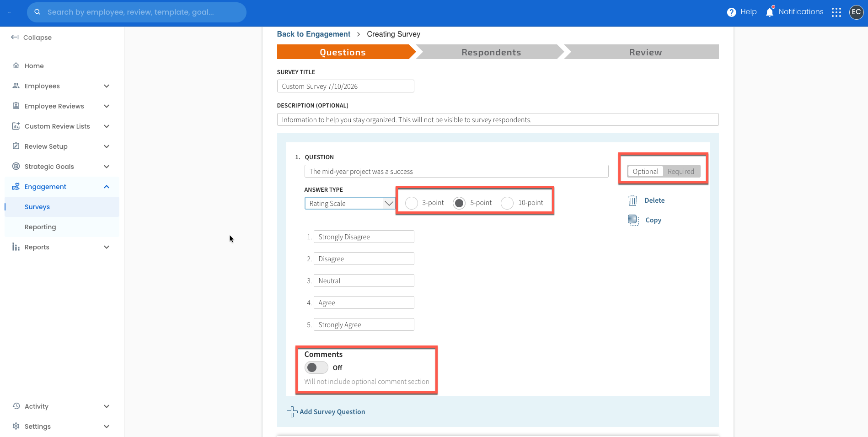The width and height of the screenshot is (868, 437).
Task: Open the Notifications bell icon
Action: coord(770,12)
